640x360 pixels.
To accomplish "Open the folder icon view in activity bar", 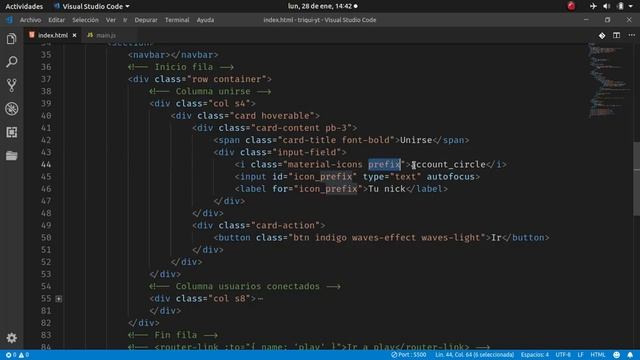I will (x=11, y=156).
